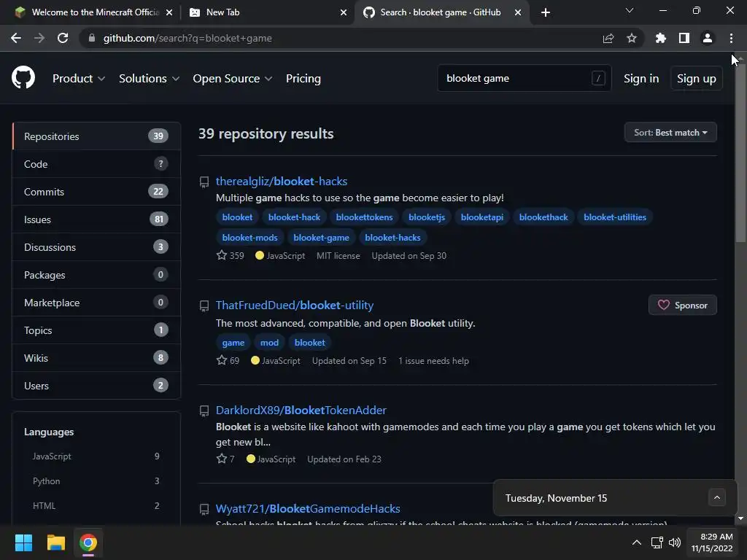747x560 pixels.
Task: Click the Sign in link
Action: [x=641, y=79]
